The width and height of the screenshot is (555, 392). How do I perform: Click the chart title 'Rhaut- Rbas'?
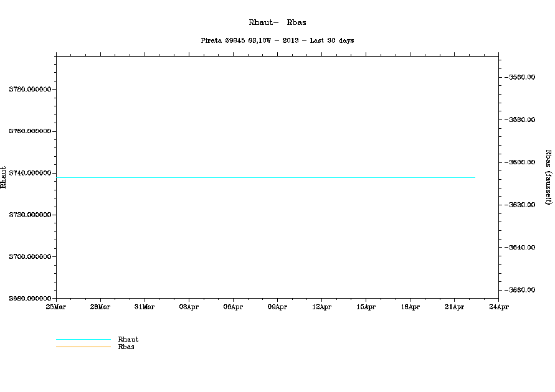click(x=277, y=22)
